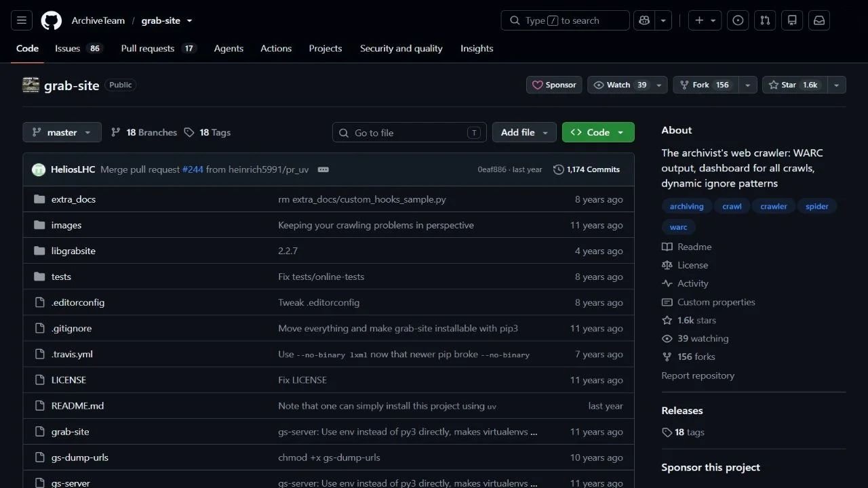Open the README.md file

tap(77, 405)
